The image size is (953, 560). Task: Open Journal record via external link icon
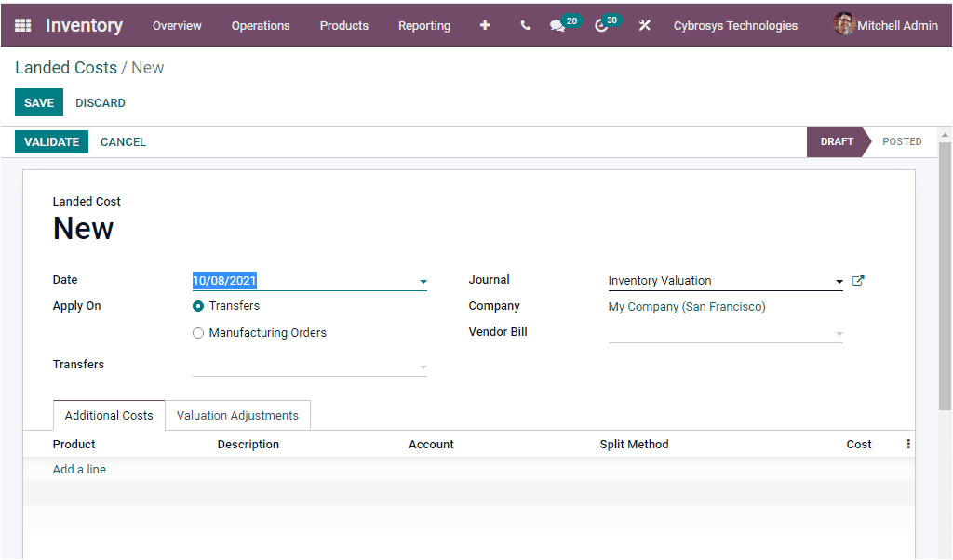[857, 279]
